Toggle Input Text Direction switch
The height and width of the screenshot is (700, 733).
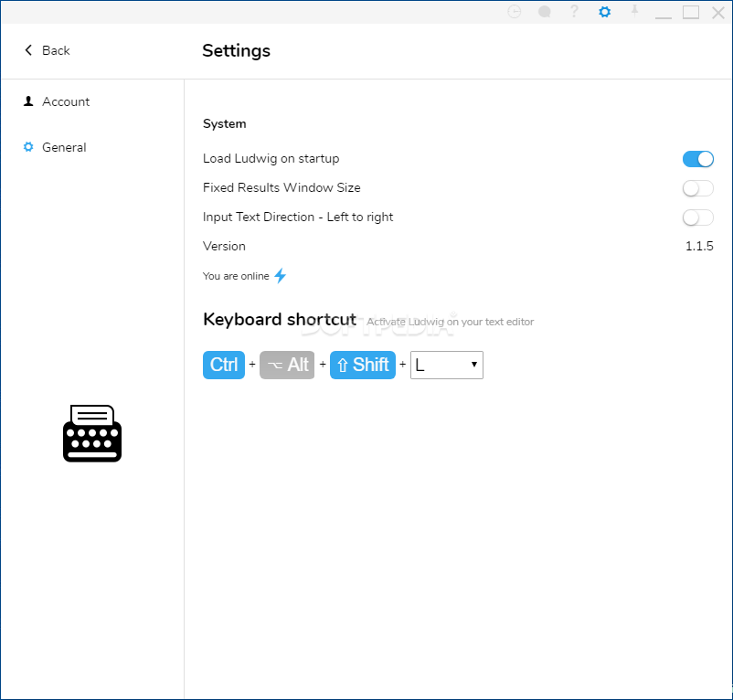tap(697, 217)
